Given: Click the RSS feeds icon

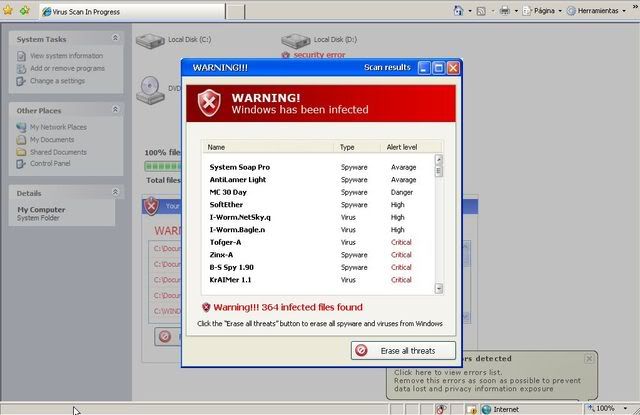Looking at the screenshot, I should click(x=481, y=11).
